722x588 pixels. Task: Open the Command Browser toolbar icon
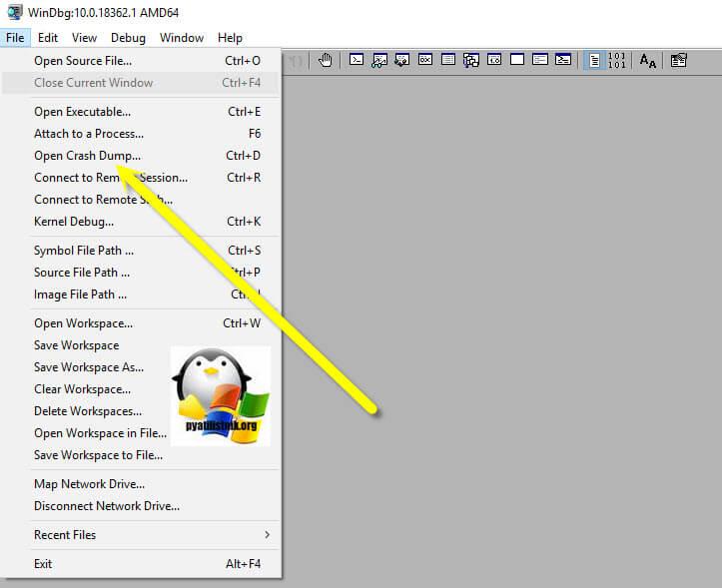[x=562, y=60]
